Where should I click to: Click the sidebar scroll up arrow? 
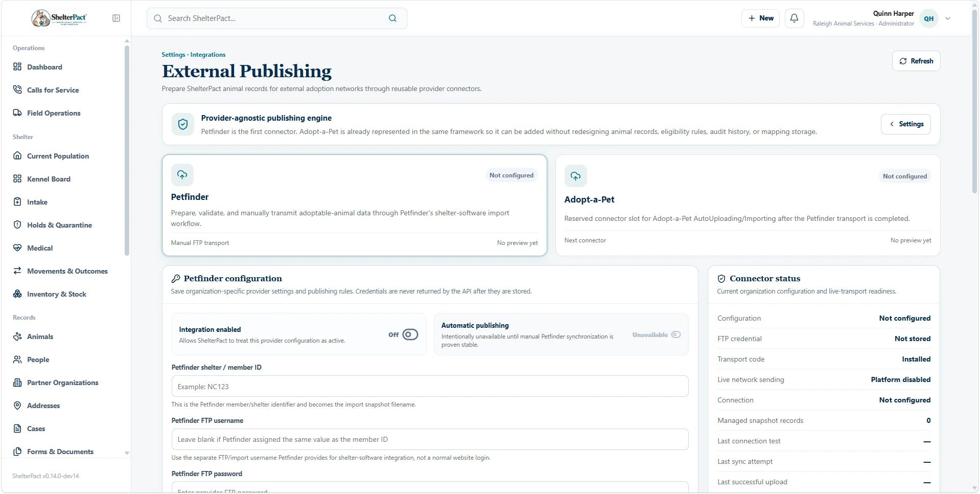pyautogui.click(x=127, y=41)
